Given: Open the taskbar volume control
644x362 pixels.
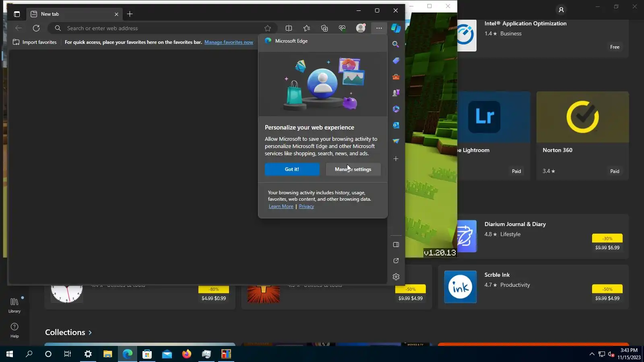Looking at the screenshot, I should coord(611,354).
